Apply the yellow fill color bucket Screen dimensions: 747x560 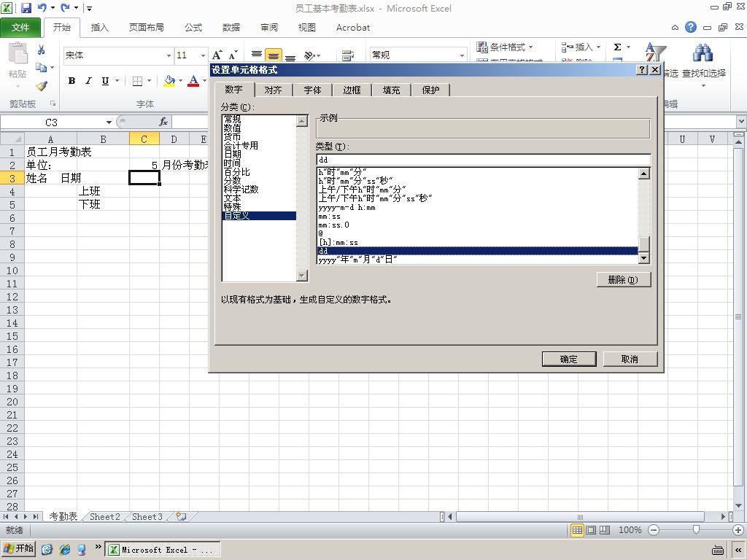click(x=169, y=81)
